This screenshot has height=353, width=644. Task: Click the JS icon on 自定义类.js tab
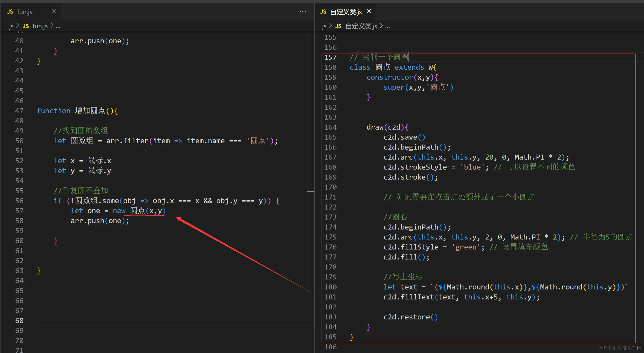(323, 12)
